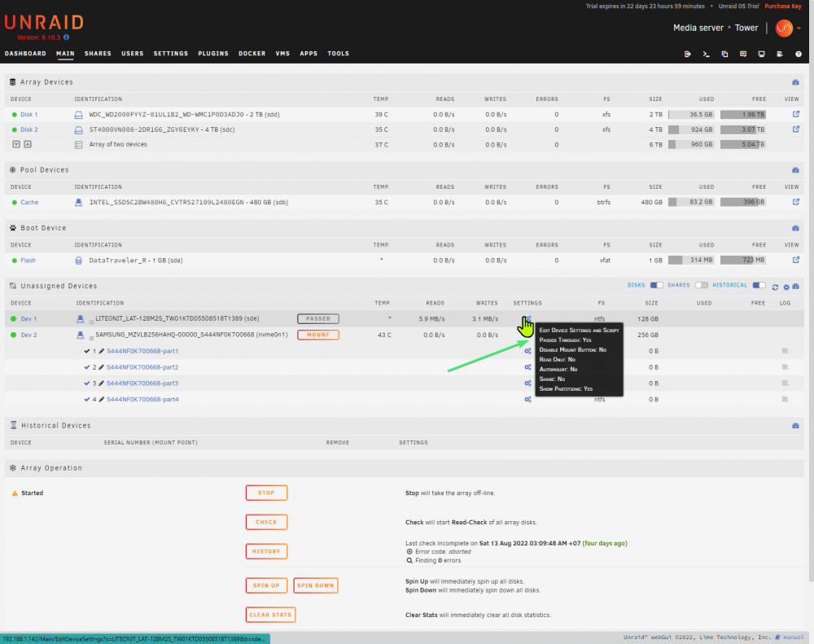
Task: Open Unassigned Devices settings gear
Action: tap(786, 287)
